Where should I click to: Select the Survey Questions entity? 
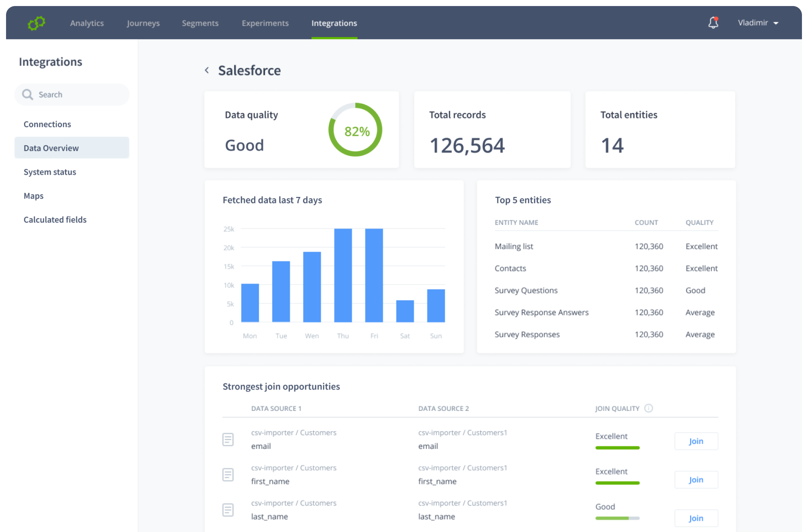pos(606,290)
